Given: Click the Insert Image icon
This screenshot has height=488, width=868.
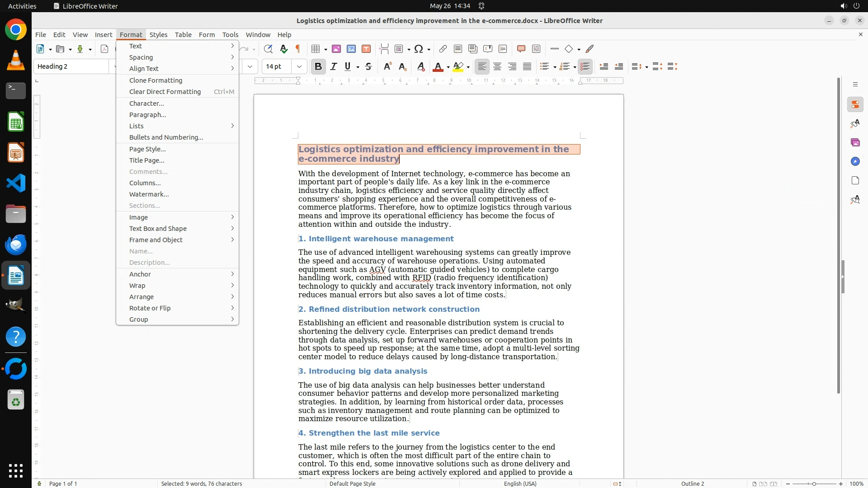Looking at the screenshot, I should 336,49.
